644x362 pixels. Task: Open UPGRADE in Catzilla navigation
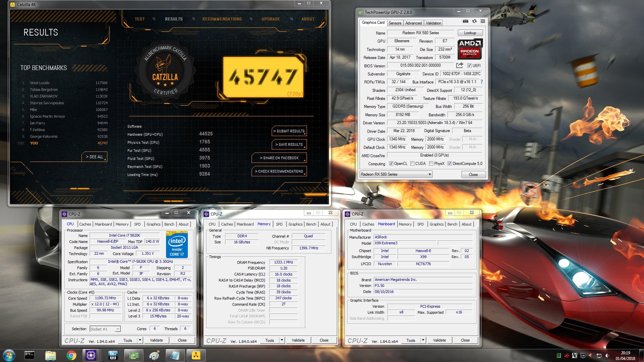point(271,19)
